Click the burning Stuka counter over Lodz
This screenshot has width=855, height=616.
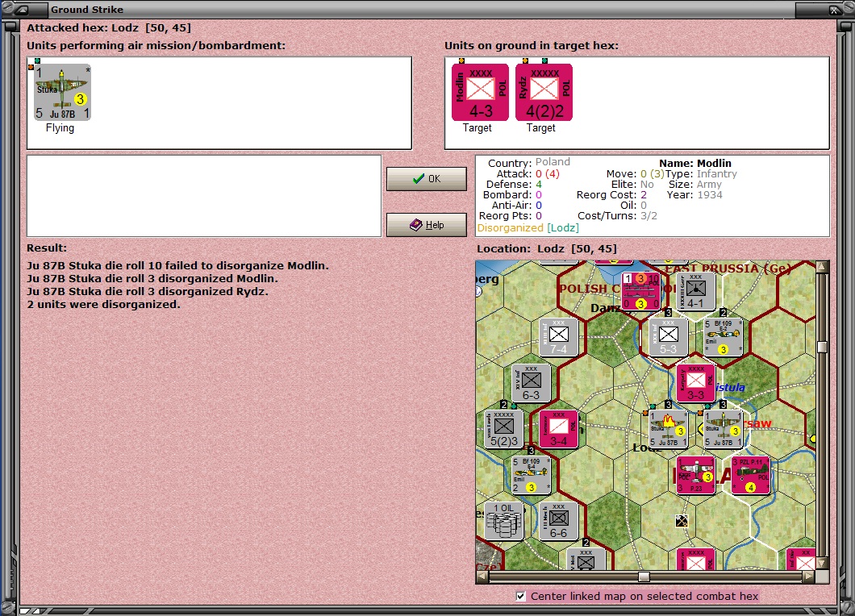pos(668,429)
